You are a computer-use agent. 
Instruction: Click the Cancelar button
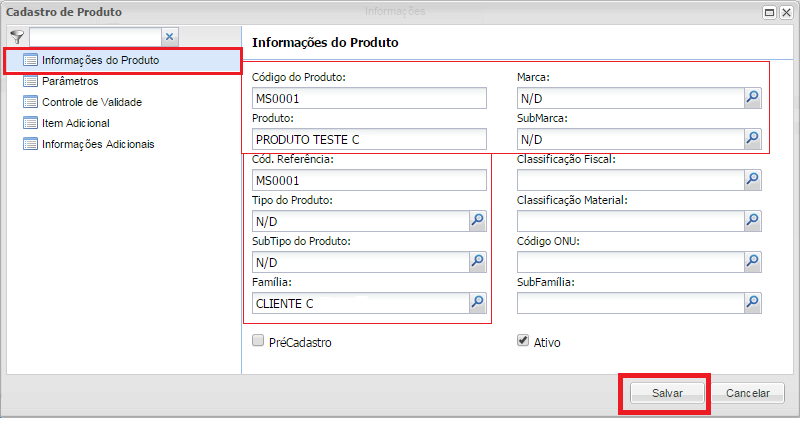(748, 394)
